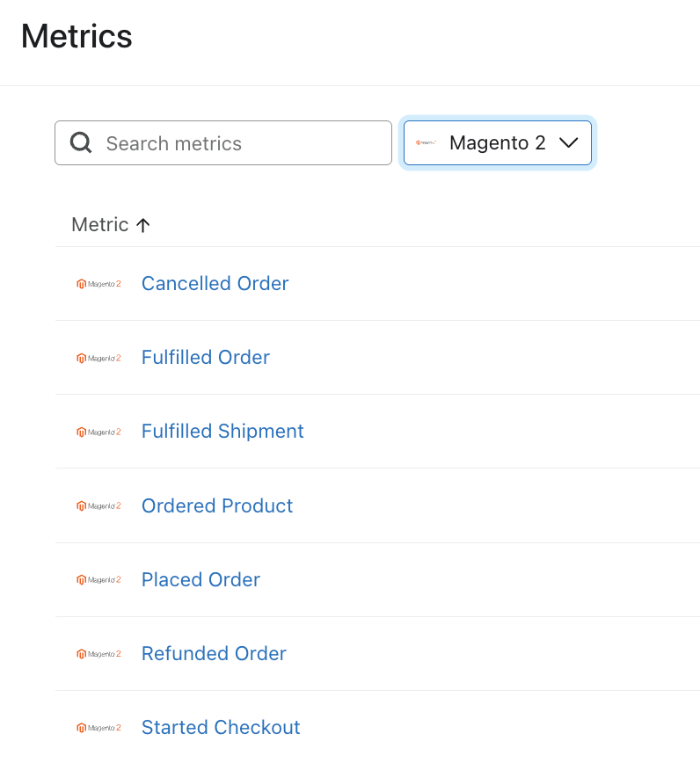Viewport: 700px width, 763px height.
Task: Click Magento 2 logo beside Placed Order
Action: (98, 579)
